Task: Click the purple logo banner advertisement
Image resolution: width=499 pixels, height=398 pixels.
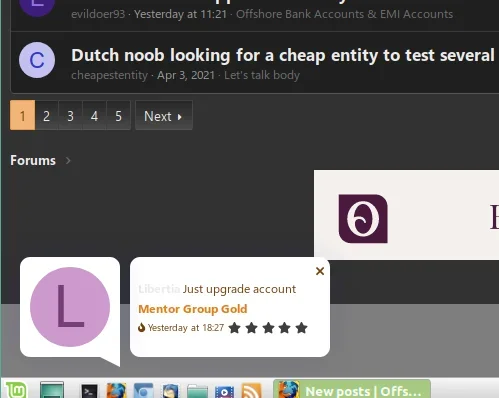Action: click(406, 215)
